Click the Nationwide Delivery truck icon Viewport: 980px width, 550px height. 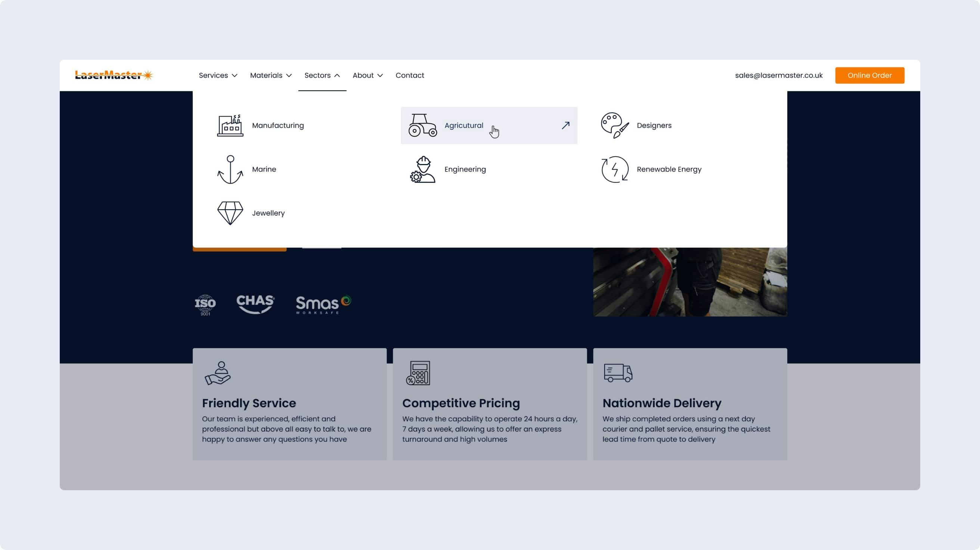coord(618,373)
